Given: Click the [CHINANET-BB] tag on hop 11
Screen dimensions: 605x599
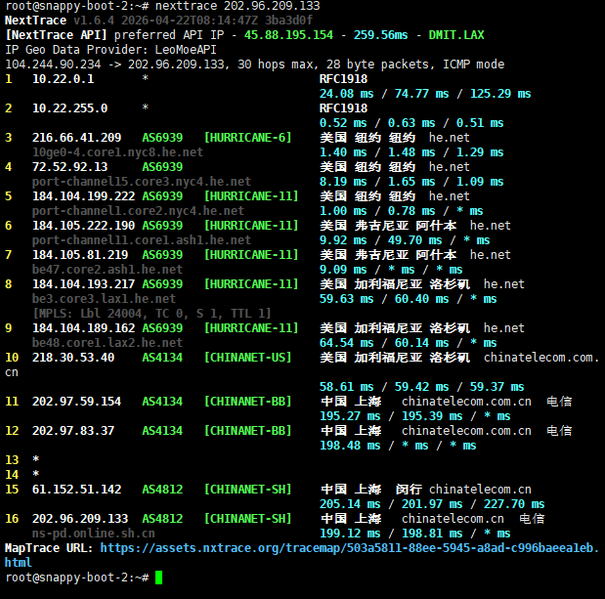Looking at the screenshot, I should pyautogui.click(x=248, y=402).
